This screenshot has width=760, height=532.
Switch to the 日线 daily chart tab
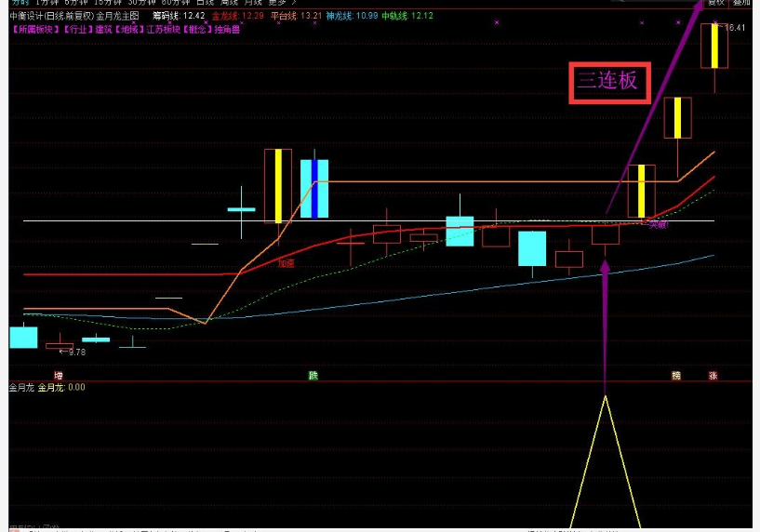pyautogui.click(x=205, y=3)
